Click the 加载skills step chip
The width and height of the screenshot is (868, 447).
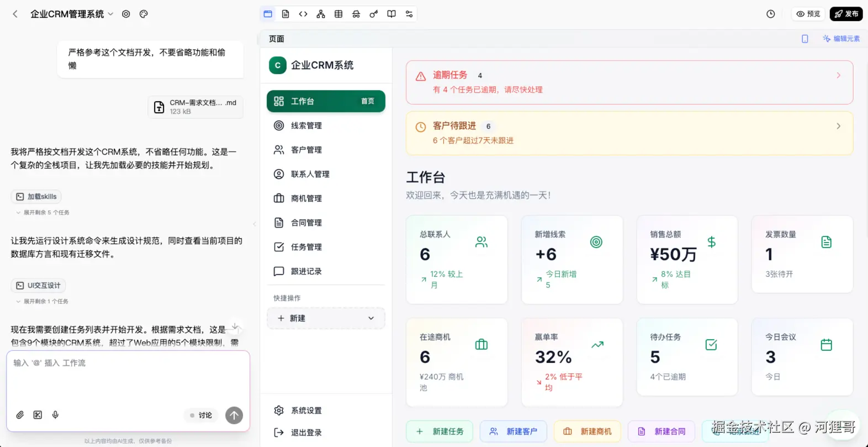click(x=36, y=197)
